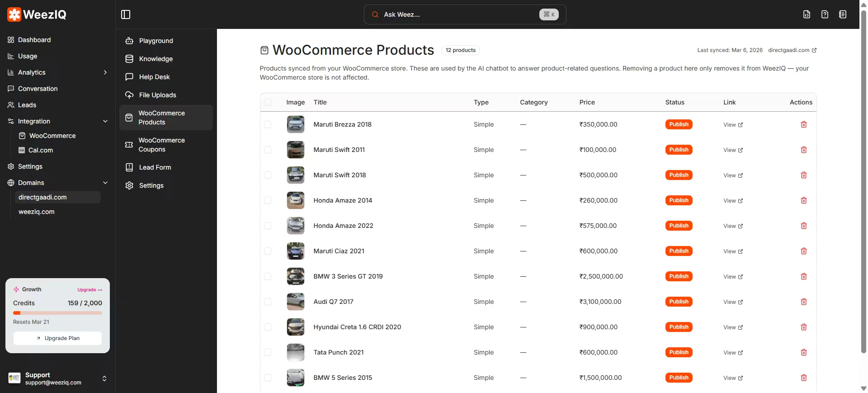
Task: Delete Honda Amaze 2014 product
Action: point(803,200)
